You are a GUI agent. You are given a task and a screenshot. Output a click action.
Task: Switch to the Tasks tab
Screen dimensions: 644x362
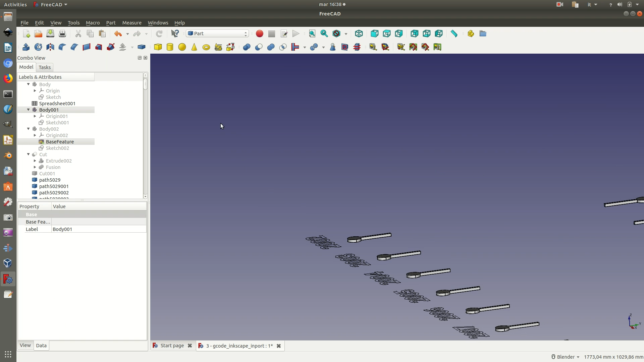coord(45,67)
